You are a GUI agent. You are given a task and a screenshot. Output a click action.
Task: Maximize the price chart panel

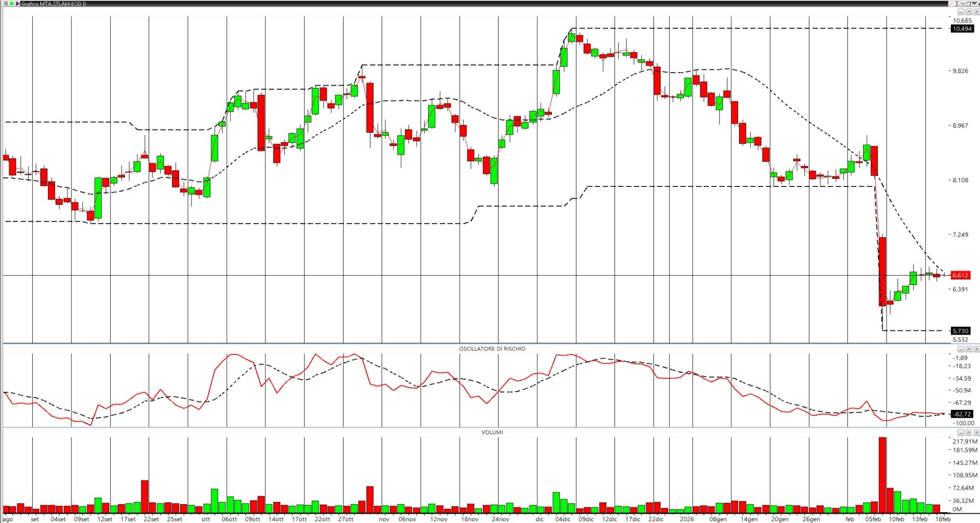[x=969, y=12]
